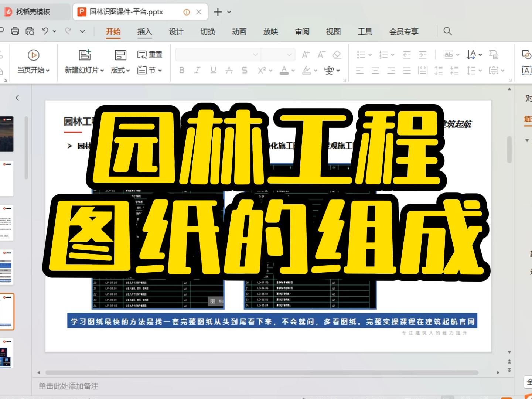Click the superscript X² icon
Screen dimensions: 532x399
pyautogui.click(x=263, y=70)
